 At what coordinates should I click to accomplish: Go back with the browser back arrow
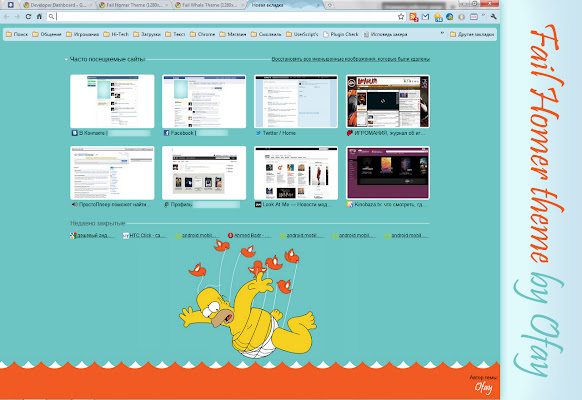pos(6,16)
